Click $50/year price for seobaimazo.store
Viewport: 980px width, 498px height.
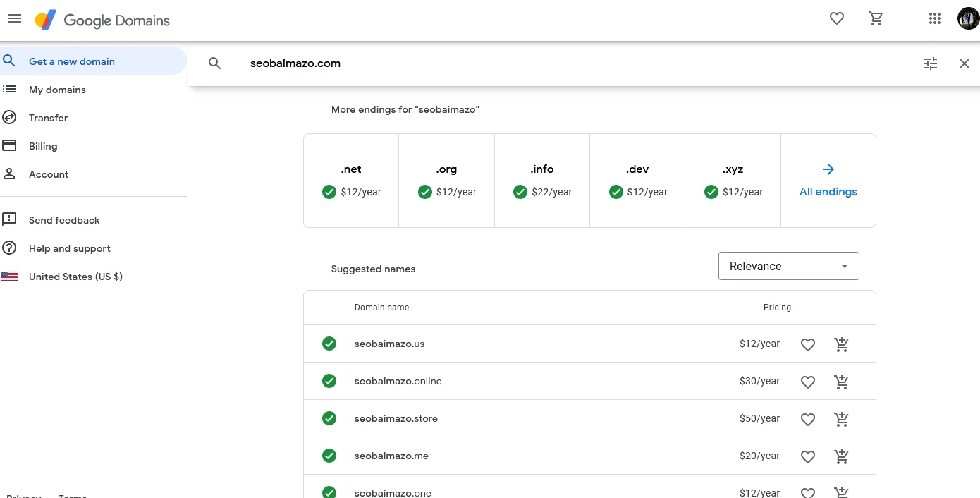tap(759, 419)
